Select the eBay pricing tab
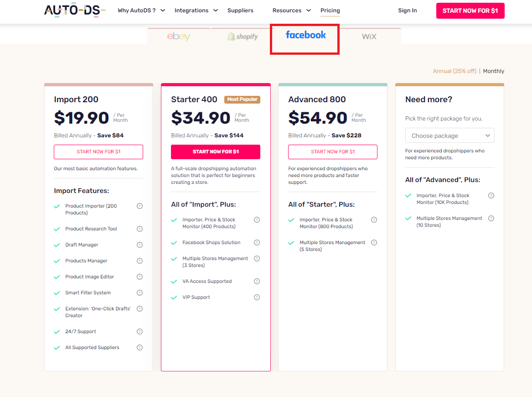 179,37
